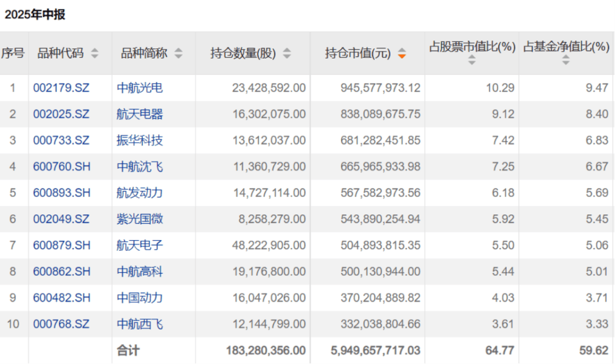The height and width of the screenshot is (364, 615).
Task: Open 航天电器 stock link
Action: 140,114
